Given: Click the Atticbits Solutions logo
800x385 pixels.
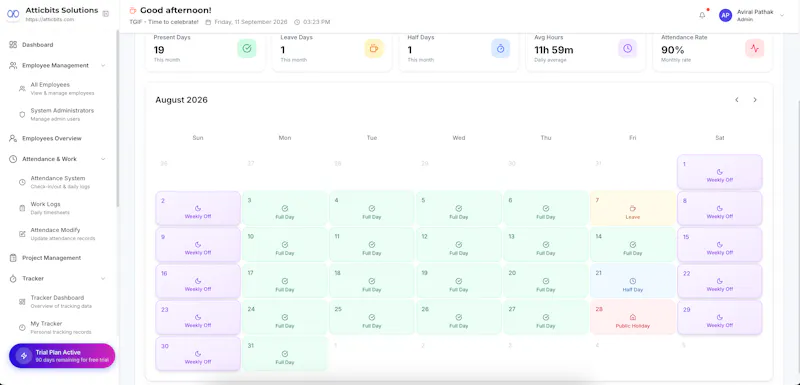Looking at the screenshot, I should coord(13,14).
